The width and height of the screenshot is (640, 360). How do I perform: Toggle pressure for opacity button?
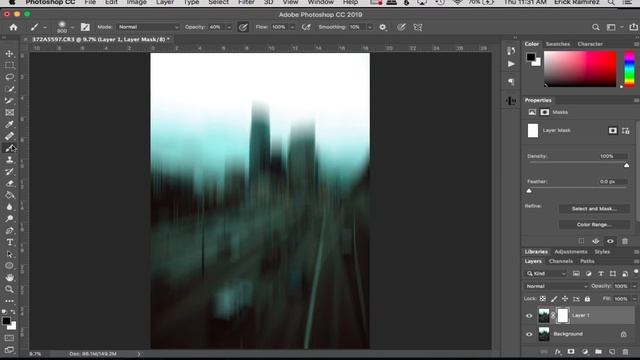(243, 27)
